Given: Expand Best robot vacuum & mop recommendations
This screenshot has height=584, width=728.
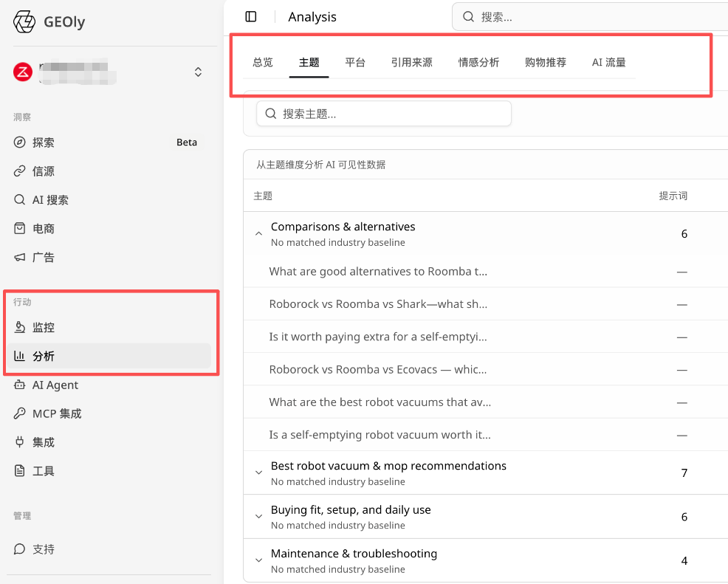Looking at the screenshot, I should click(258, 473).
